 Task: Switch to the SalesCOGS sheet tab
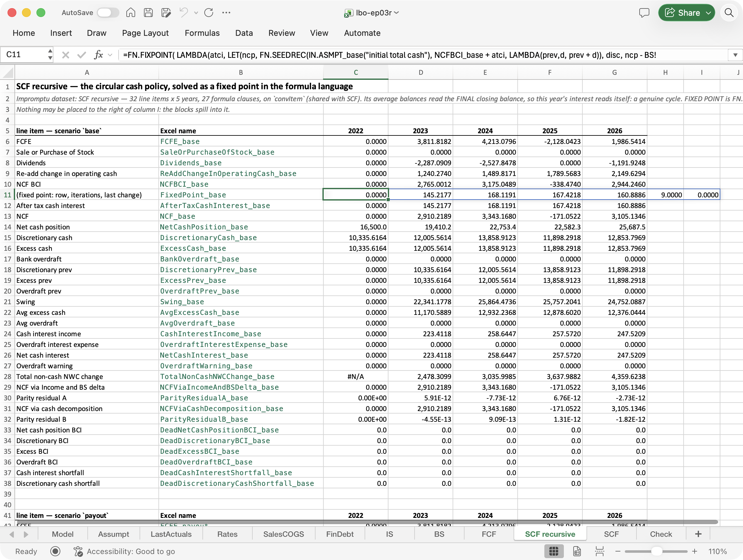tap(283, 534)
